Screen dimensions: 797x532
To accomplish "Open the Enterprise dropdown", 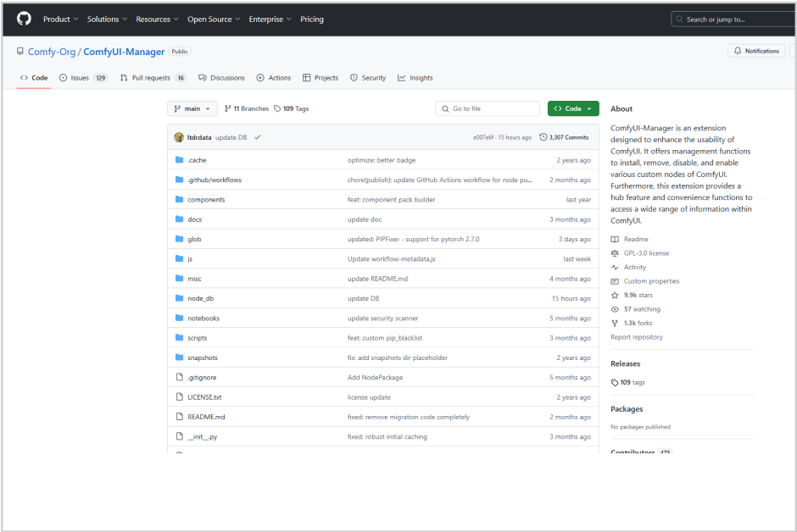I will (270, 19).
